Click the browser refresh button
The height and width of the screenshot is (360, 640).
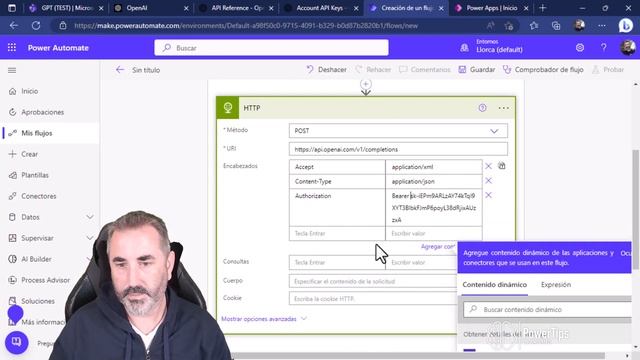pyautogui.click(x=36, y=26)
